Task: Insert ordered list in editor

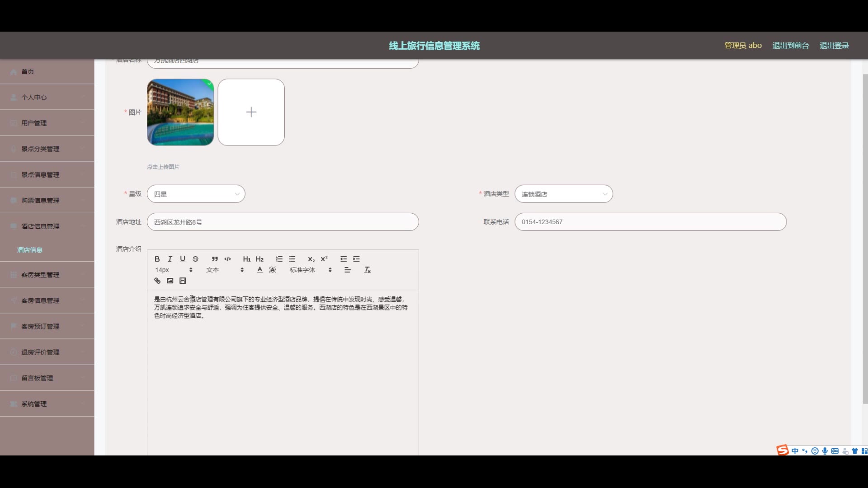Action: point(279,259)
